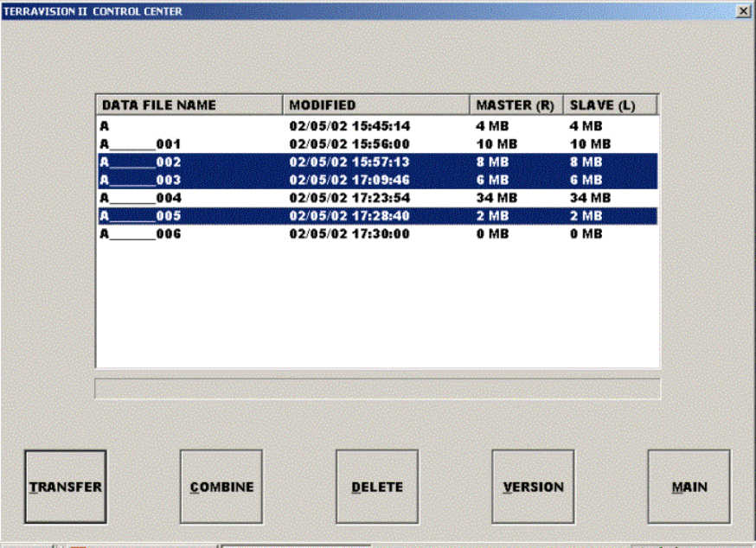
Task: Click the COMBINE button
Action: [x=221, y=487]
